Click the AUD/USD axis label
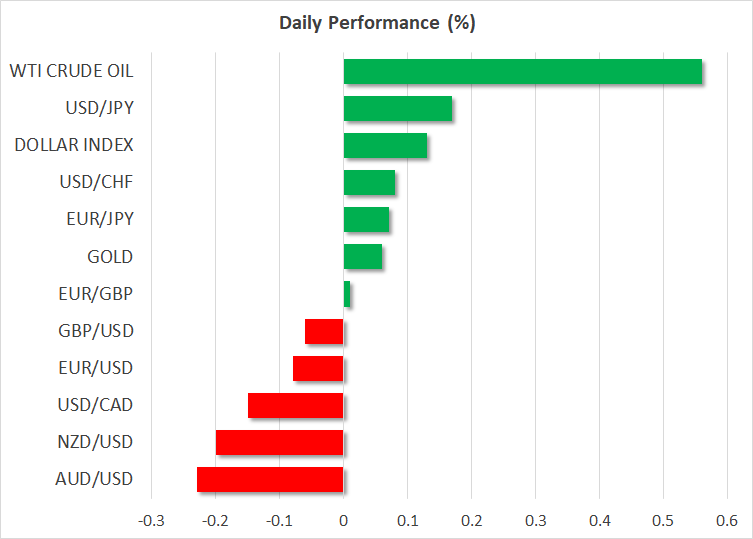Image resolution: width=753 pixels, height=539 pixels. 95,479
